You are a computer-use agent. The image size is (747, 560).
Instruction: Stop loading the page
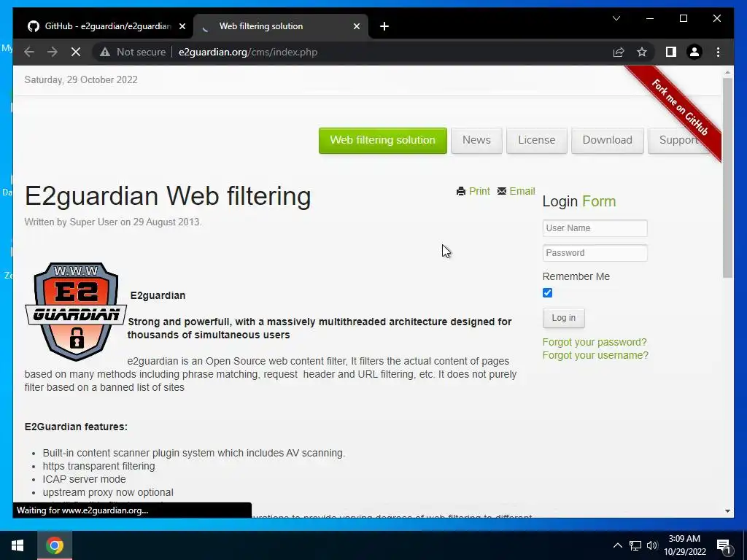(76, 52)
